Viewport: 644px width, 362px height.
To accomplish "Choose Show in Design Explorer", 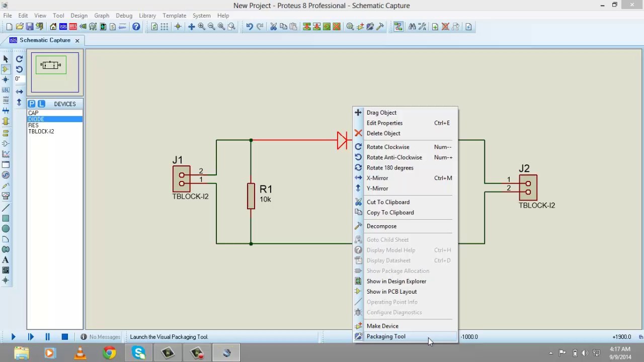I will tap(405, 281).
